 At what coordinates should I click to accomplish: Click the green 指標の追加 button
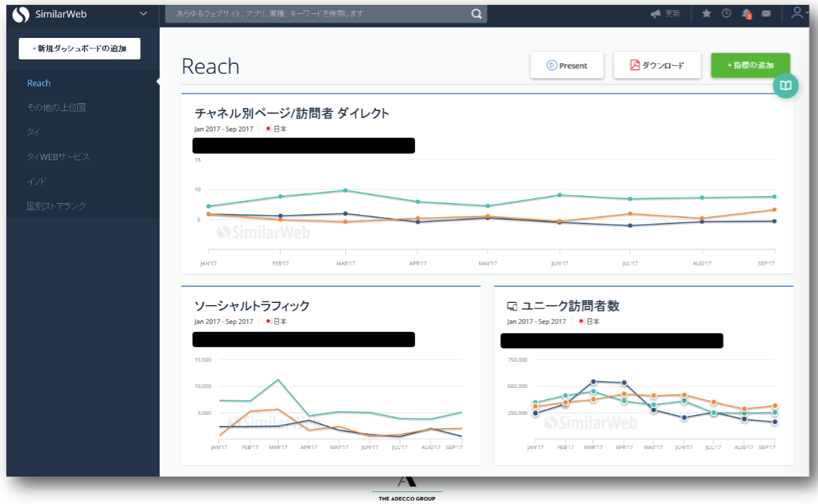coord(750,65)
